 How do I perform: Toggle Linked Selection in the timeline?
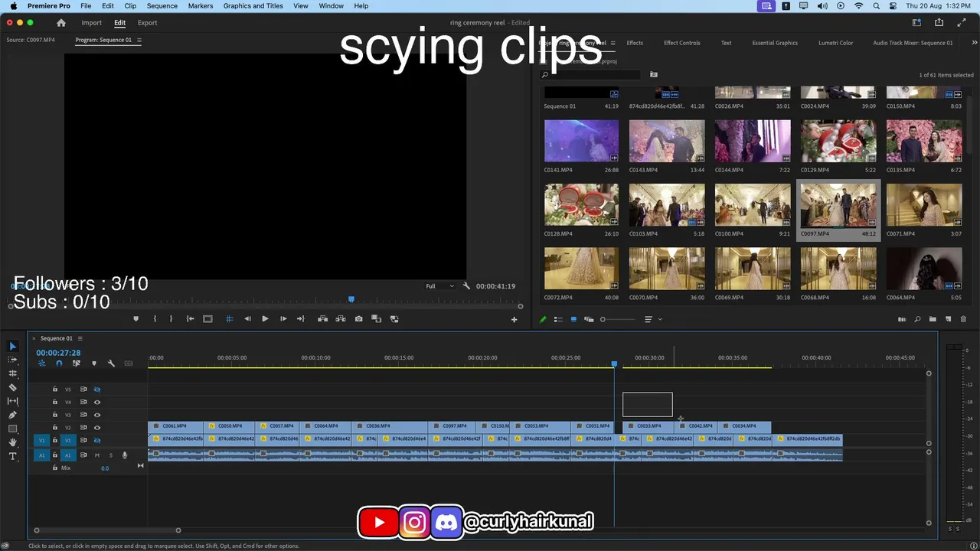tap(77, 364)
